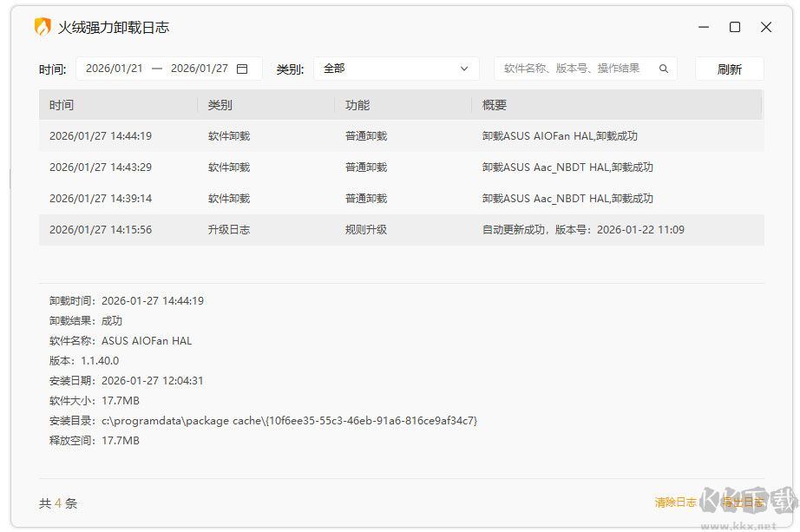This screenshot has height=532, width=800.
Task: Select the log row at 14:43:29
Action: coord(401,167)
